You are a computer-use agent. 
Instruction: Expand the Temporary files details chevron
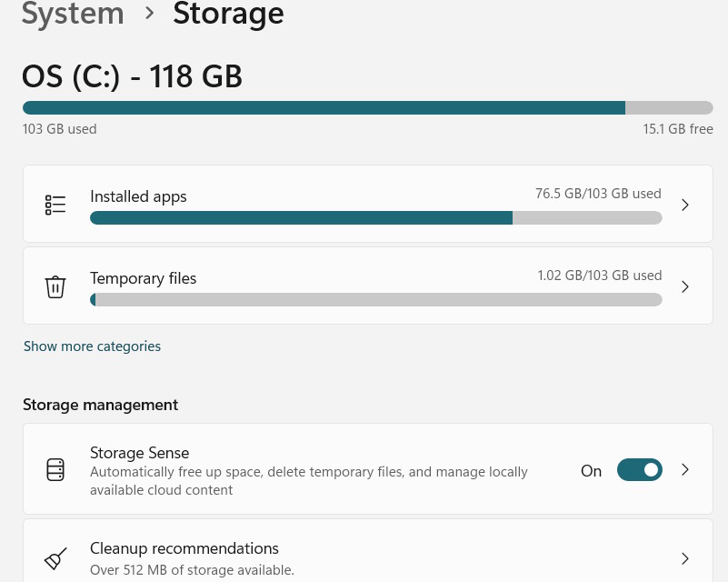[685, 286]
